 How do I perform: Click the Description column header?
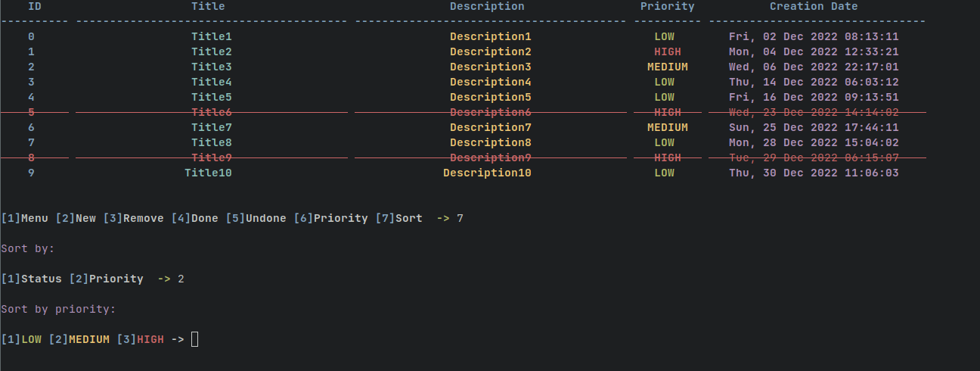[487, 6]
